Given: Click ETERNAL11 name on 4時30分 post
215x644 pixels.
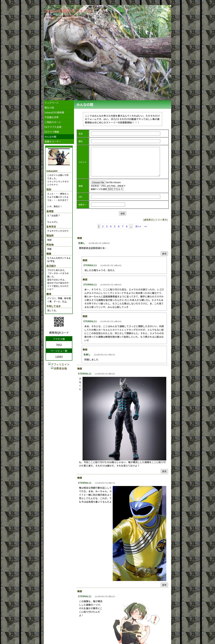Looking at the screenshot, I should click(85, 374).
